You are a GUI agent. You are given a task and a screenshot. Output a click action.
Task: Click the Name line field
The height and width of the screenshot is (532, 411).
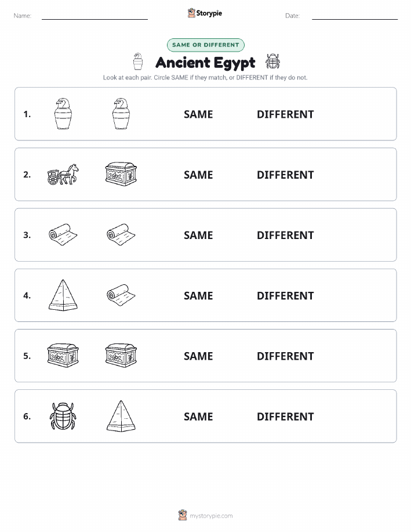coord(94,16)
